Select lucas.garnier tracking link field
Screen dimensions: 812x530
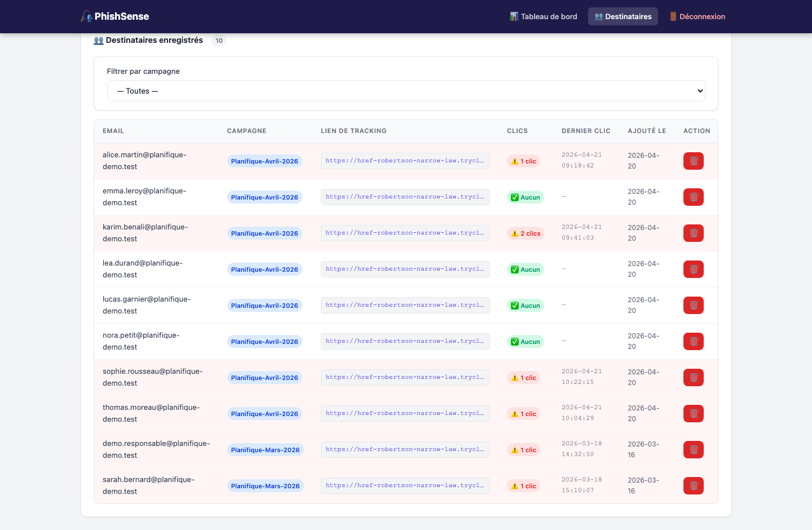[x=405, y=305]
